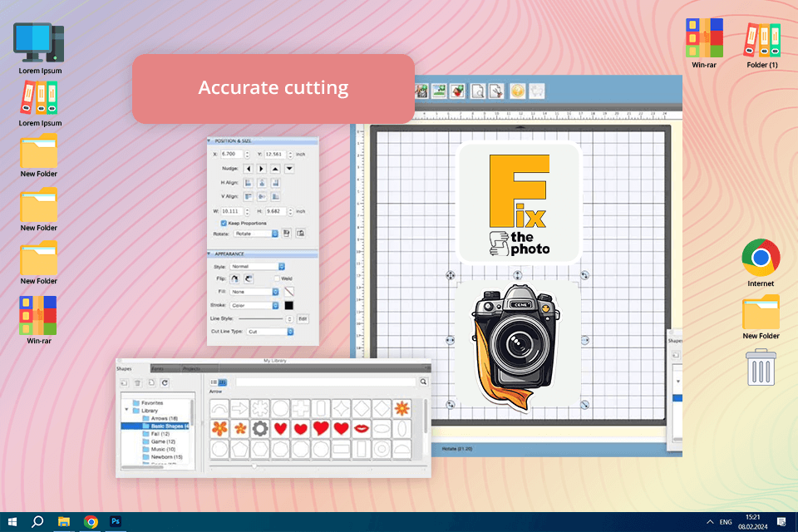Select the Arrows (16) folder

pos(164,418)
